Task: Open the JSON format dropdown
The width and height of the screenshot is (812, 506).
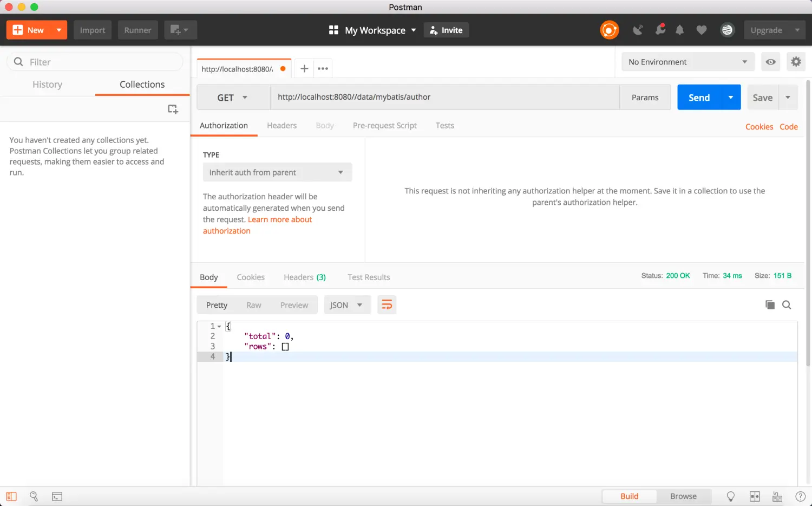Action: (347, 305)
